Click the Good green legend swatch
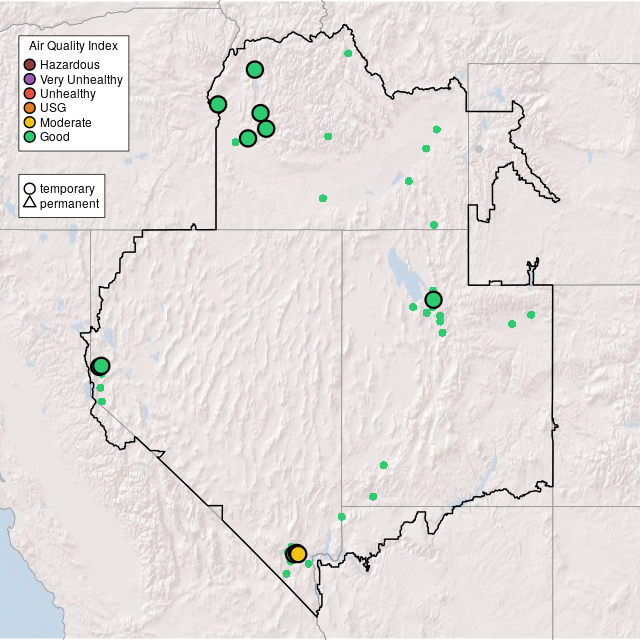 [30, 136]
